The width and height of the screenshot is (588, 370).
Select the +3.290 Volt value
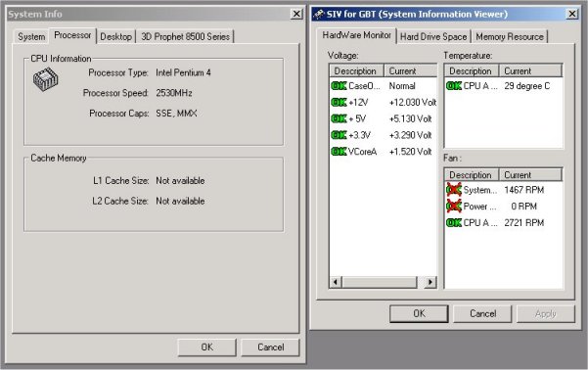(x=411, y=135)
